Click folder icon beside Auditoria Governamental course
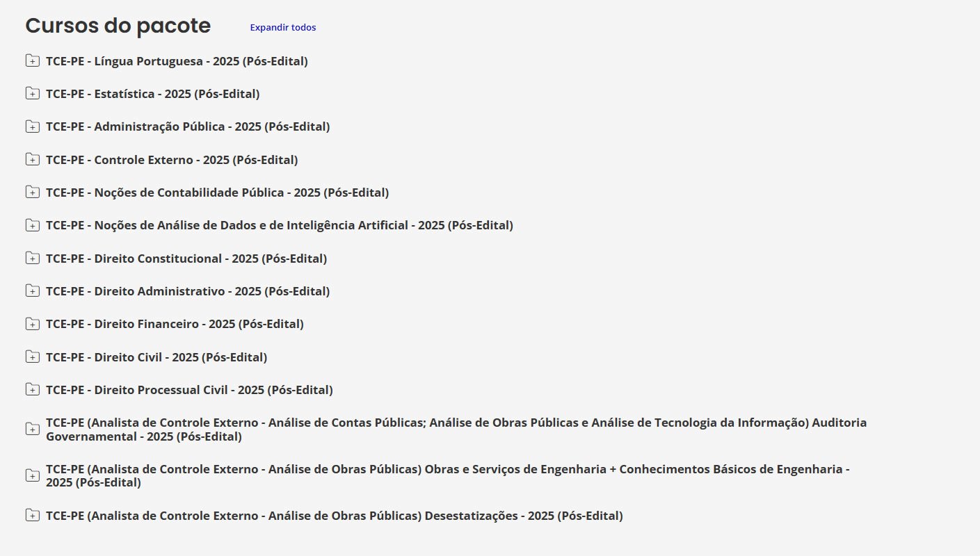 click(x=32, y=430)
